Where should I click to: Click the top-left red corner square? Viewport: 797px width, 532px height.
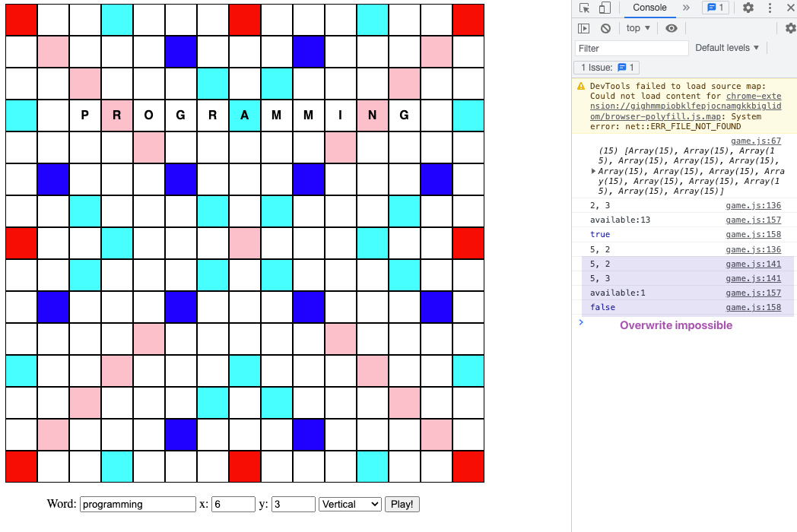[21, 21]
